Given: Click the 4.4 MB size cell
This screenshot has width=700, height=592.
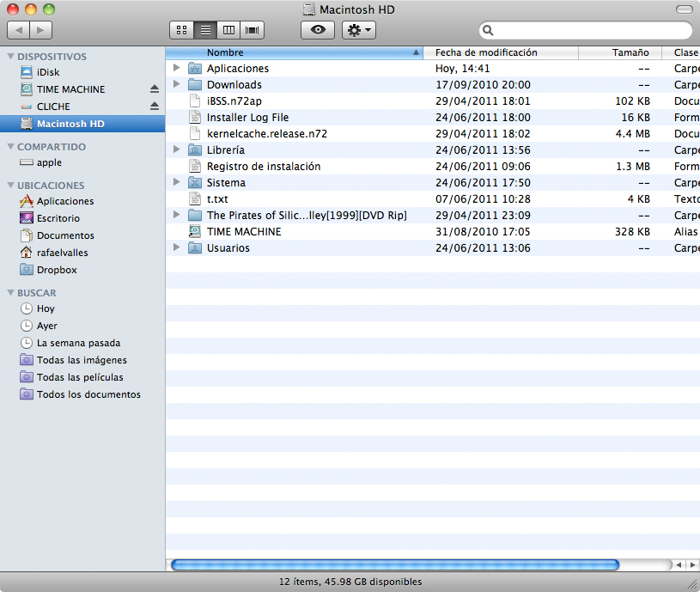Looking at the screenshot, I should [633, 133].
